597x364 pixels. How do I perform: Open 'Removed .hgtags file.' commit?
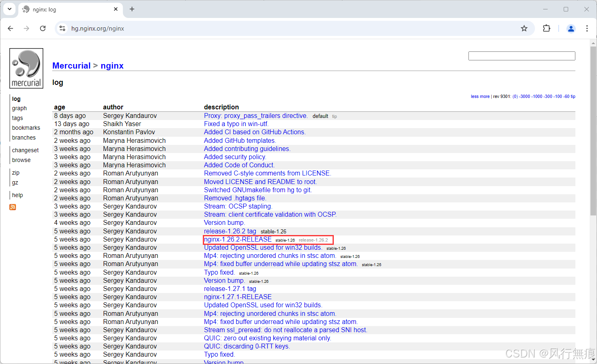pos(235,198)
